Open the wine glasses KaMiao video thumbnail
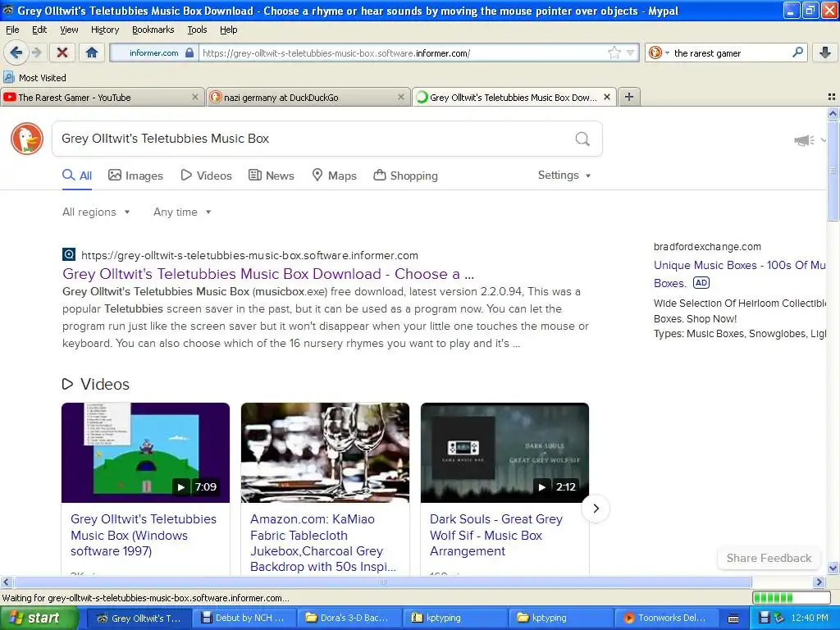The height and width of the screenshot is (630, 840). [x=325, y=453]
